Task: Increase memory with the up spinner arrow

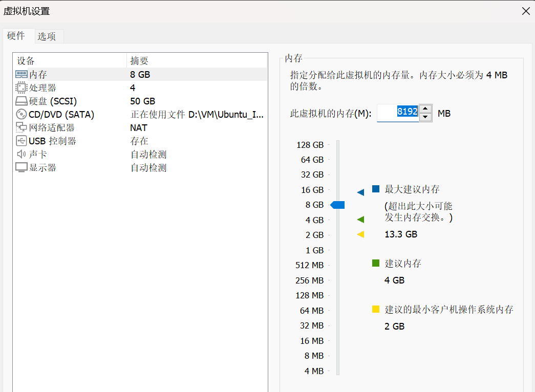Action: [x=426, y=110]
